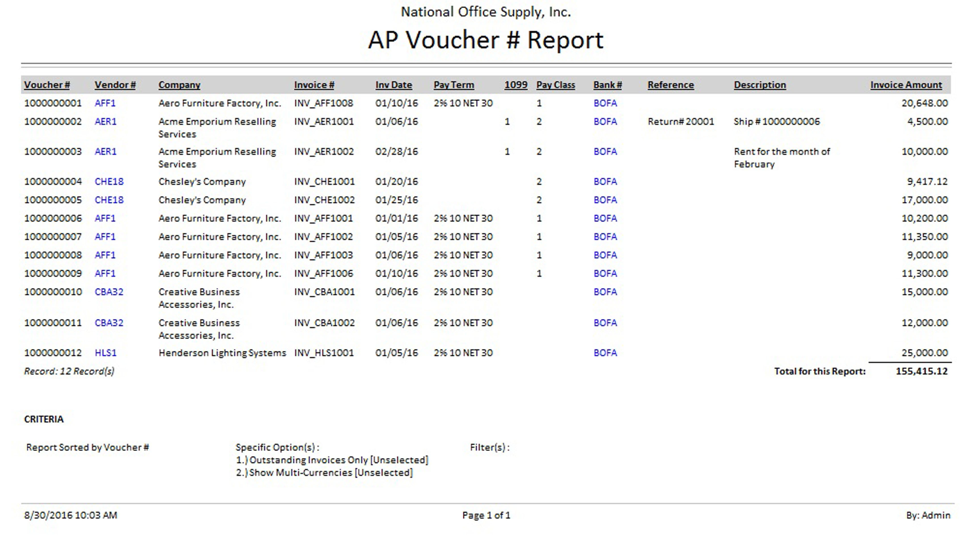Click the total amount 155,415.12
Screen dimensions: 980x539
(x=921, y=371)
